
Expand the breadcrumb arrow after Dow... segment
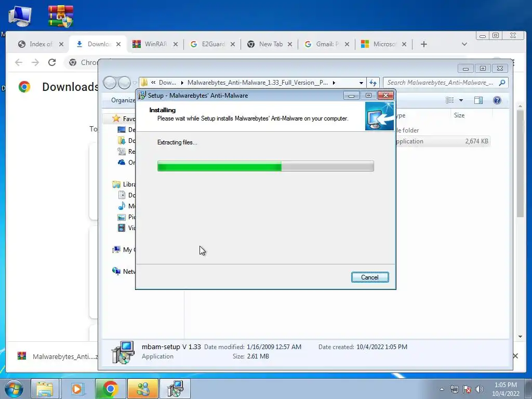[182, 83]
